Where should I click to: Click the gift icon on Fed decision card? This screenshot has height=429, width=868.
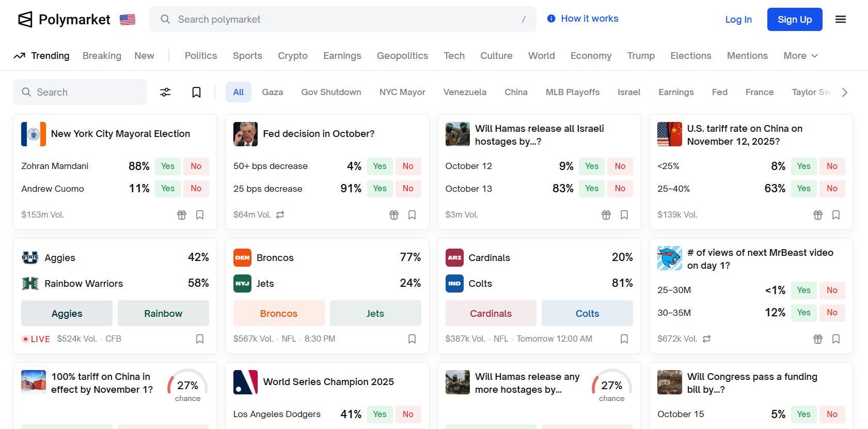click(x=394, y=215)
